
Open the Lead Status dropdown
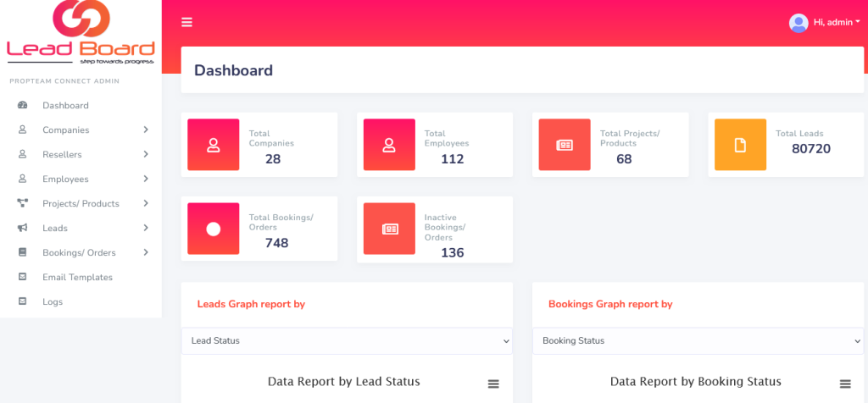coord(346,340)
